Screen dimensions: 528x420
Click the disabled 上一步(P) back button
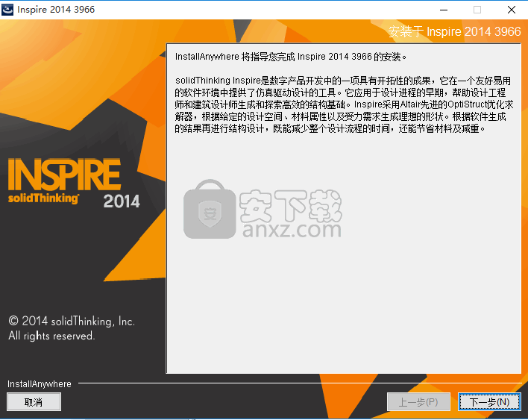(418, 402)
